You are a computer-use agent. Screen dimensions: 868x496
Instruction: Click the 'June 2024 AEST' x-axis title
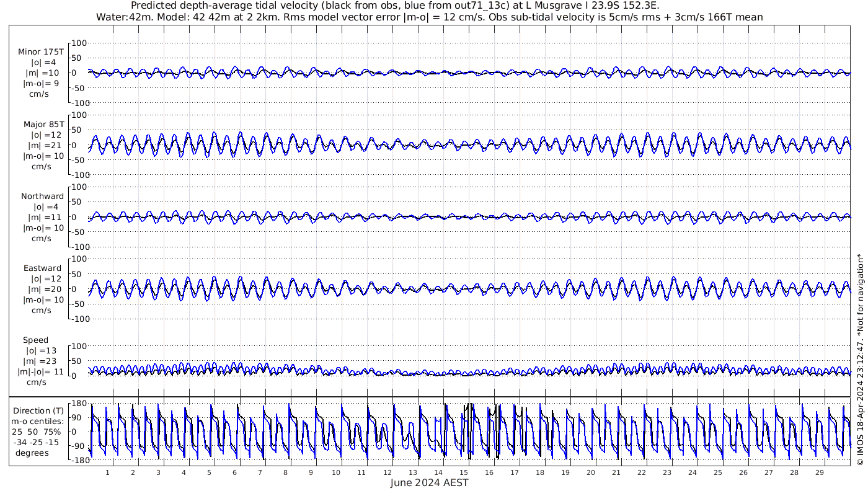430,482
